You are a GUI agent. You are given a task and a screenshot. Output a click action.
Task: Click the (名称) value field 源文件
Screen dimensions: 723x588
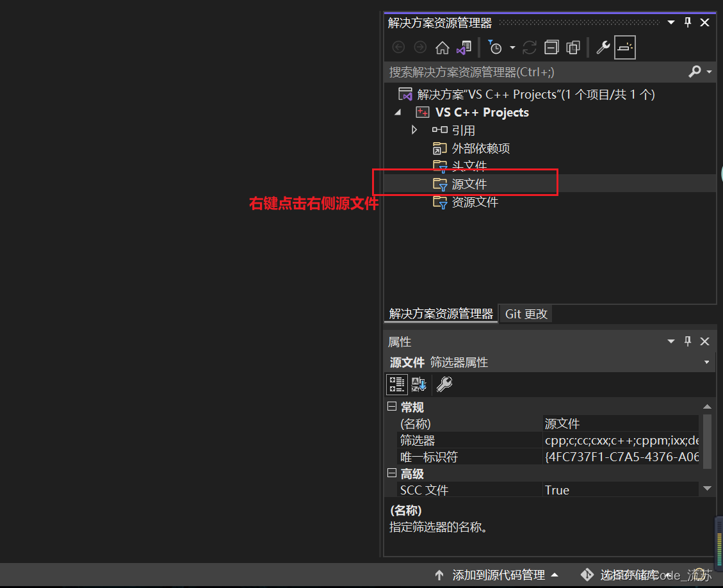point(621,424)
